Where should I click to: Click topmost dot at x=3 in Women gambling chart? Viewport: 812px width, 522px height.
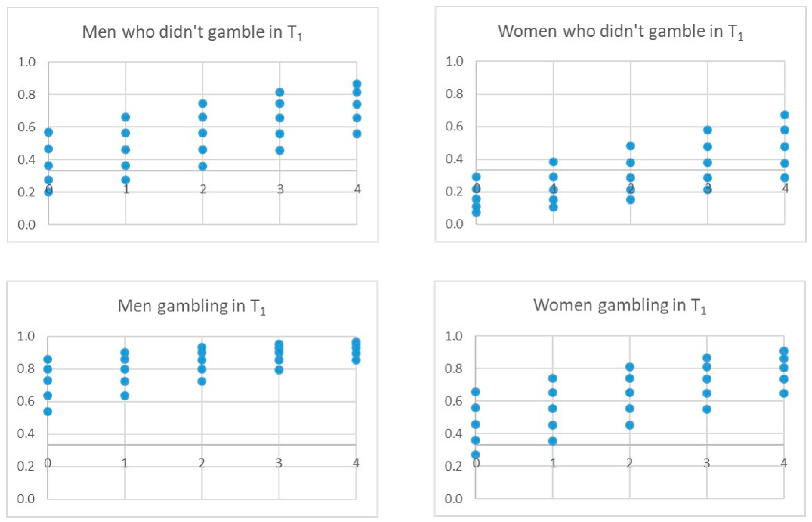click(707, 358)
